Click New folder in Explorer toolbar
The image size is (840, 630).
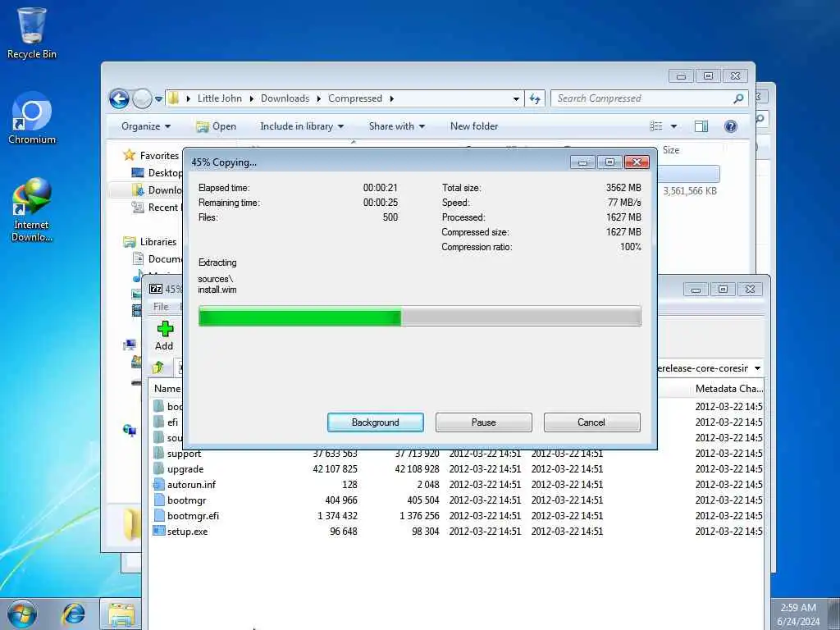473,126
